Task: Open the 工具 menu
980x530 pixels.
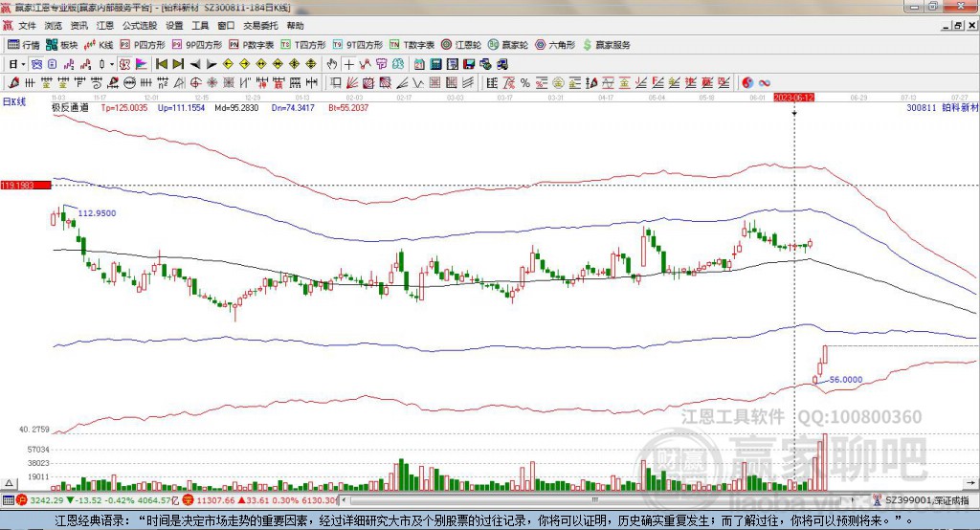Action: click(x=200, y=26)
